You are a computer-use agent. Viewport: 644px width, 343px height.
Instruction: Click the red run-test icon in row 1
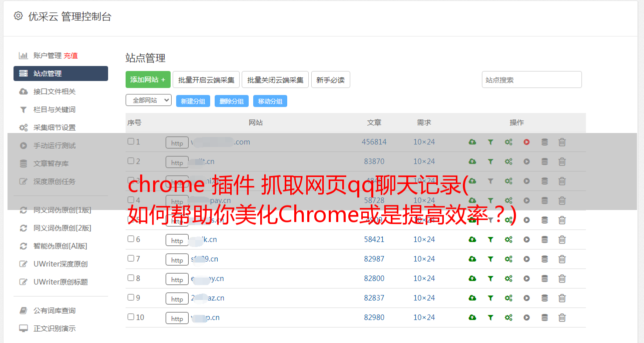coord(526,142)
